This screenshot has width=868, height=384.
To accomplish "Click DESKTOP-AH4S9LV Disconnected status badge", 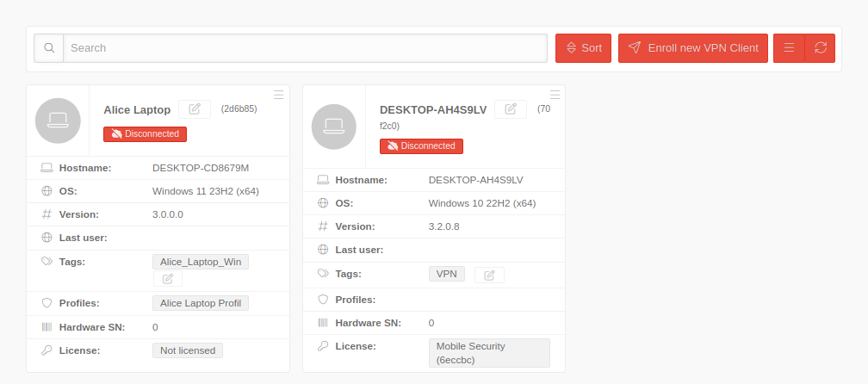I will [421, 146].
